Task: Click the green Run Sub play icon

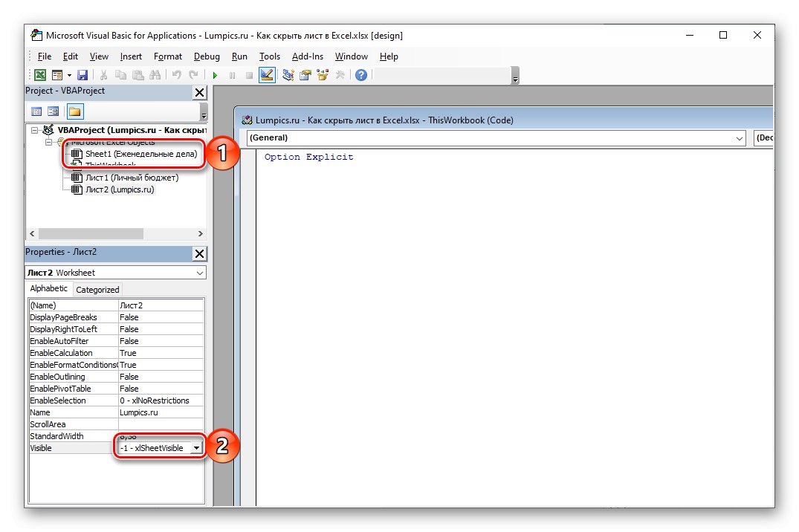Action: (215, 76)
